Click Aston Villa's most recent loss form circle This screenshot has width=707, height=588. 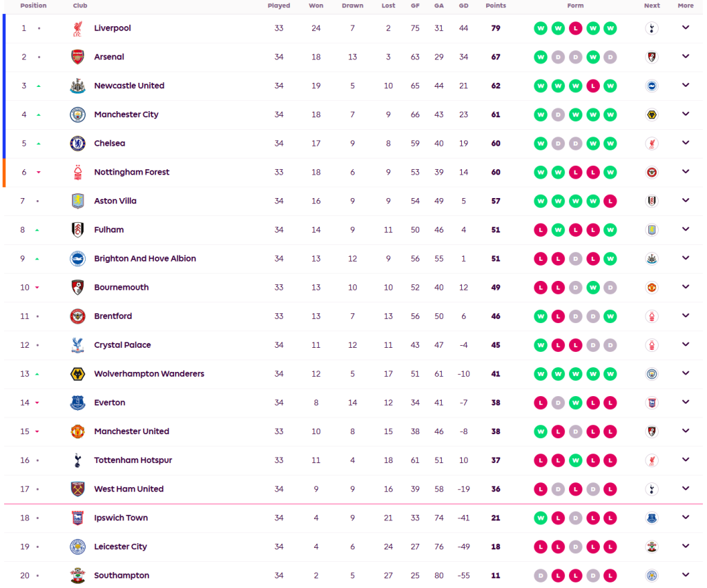pos(610,201)
